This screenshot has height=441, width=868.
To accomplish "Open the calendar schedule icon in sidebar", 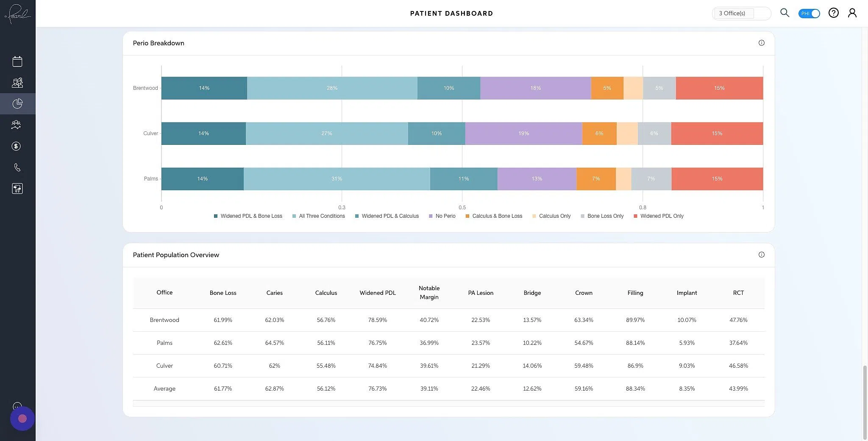I will (17, 61).
